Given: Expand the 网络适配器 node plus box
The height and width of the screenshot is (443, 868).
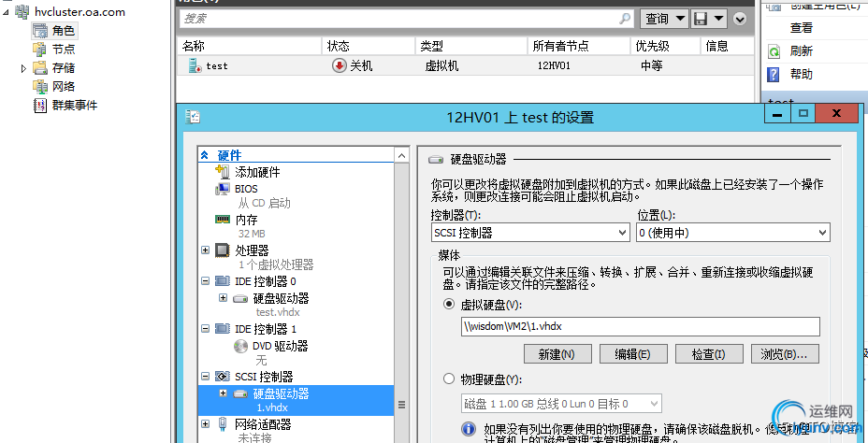Looking at the screenshot, I should 206,424.
